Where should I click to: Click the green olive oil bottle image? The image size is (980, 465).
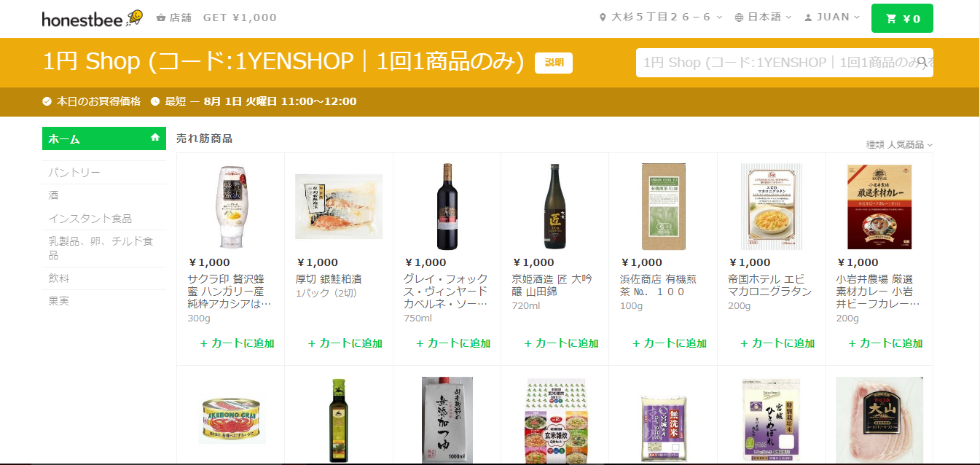click(x=339, y=421)
